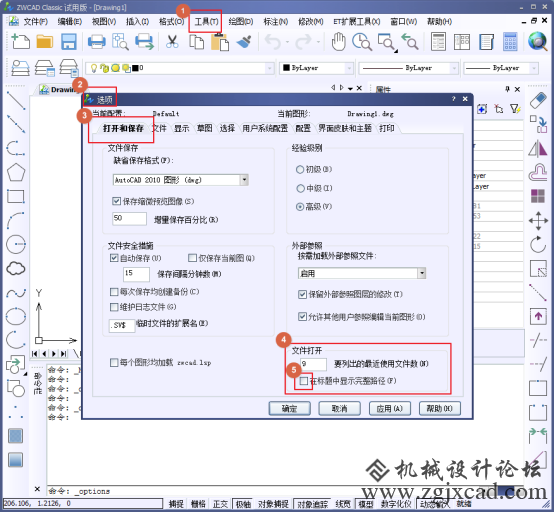The height and width of the screenshot is (513, 554).
Task: Switch to the 打印 tab
Action: (x=387, y=128)
